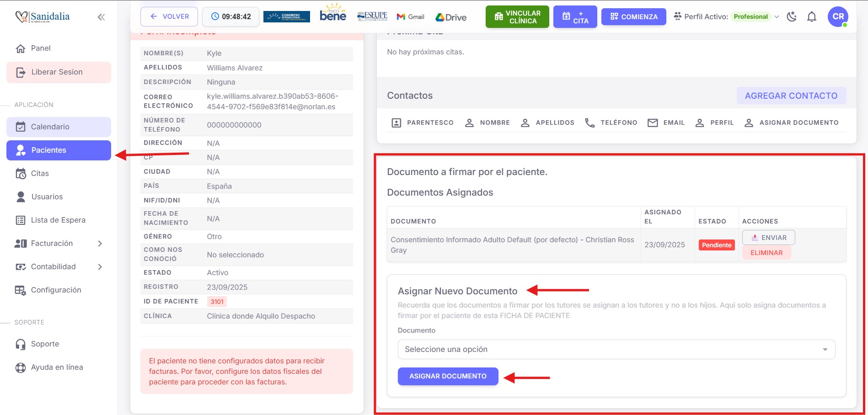Send the pending consent document via Enviar
The image size is (868, 415).
(x=768, y=238)
